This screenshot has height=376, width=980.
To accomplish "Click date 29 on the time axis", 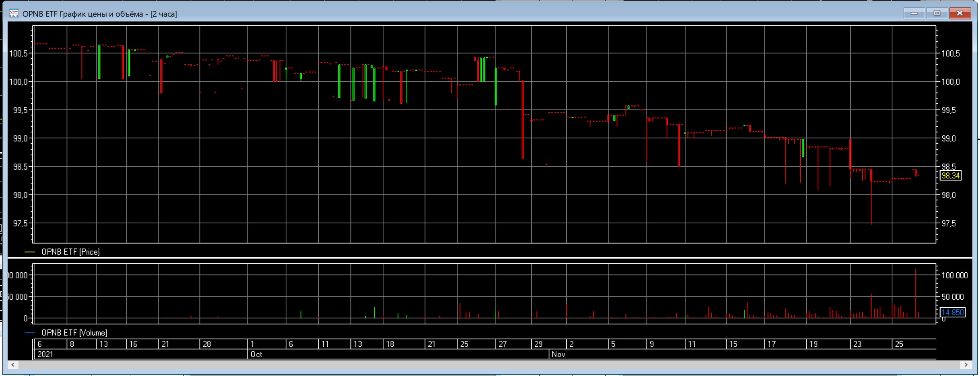I will [x=538, y=344].
